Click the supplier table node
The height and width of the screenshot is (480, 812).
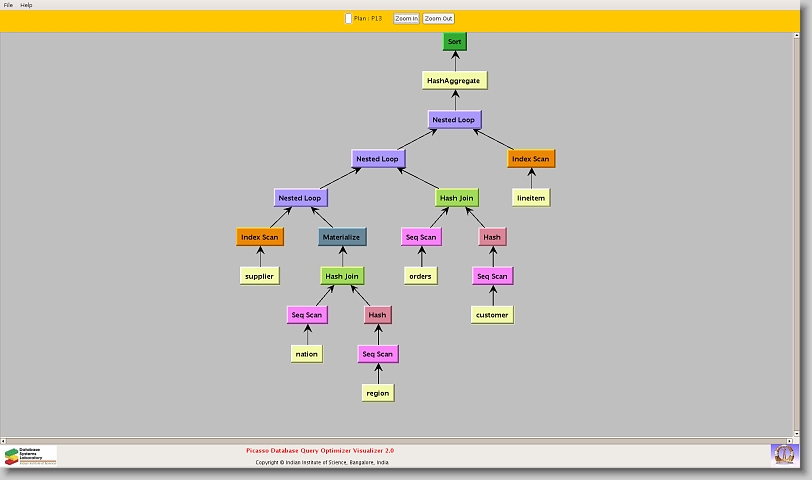point(259,276)
